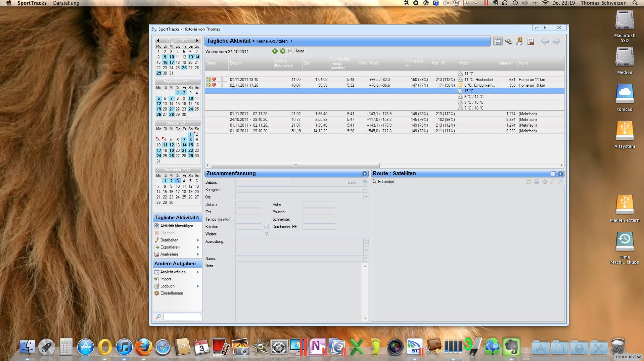This screenshot has width=644, height=361.
Task: Open the Zusammenfassung panel dropdown arrow
Action: [x=365, y=174]
